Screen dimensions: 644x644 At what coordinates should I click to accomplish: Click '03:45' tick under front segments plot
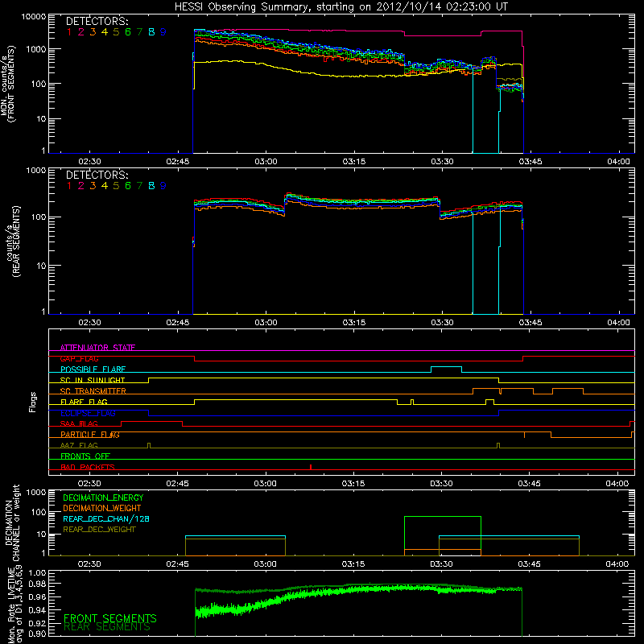[x=530, y=162]
